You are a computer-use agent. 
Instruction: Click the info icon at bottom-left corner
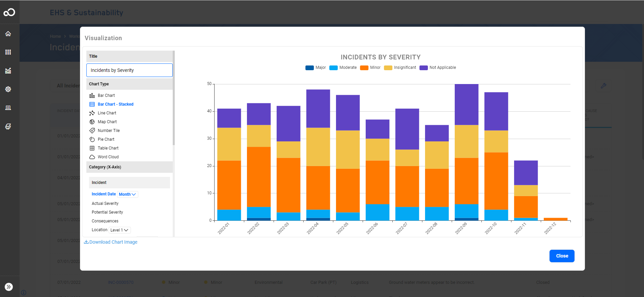coord(24,293)
